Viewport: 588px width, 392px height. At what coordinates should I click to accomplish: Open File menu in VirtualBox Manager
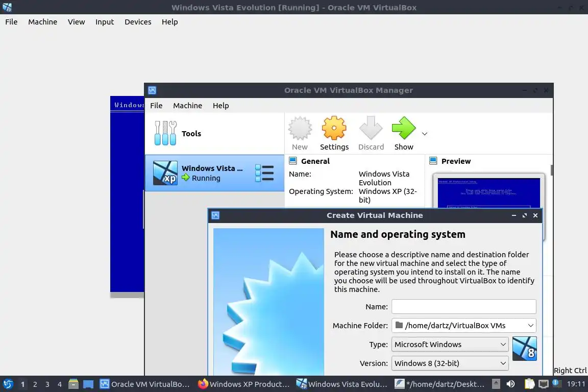(156, 106)
